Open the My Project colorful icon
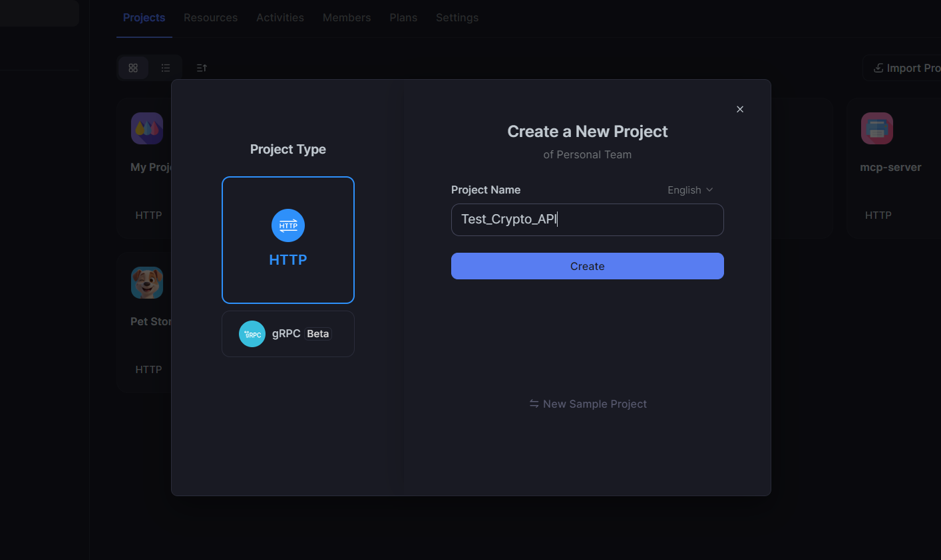The width and height of the screenshot is (941, 560). point(146,128)
